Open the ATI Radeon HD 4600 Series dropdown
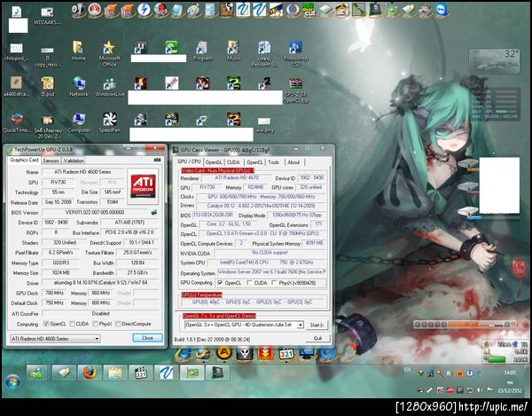The height and width of the screenshot is (416, 532). click(x=55, y=339)
